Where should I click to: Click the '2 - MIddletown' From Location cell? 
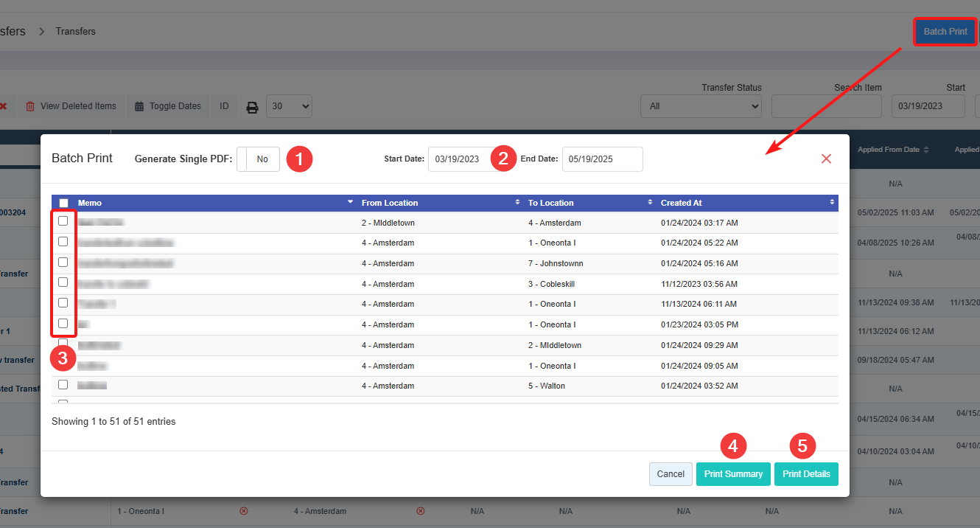(388, 223)
